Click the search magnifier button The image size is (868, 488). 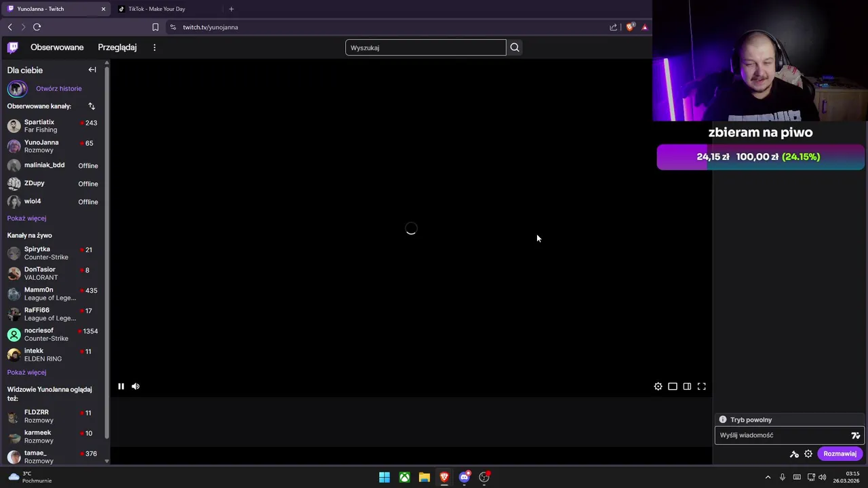(x=515, y=47)
